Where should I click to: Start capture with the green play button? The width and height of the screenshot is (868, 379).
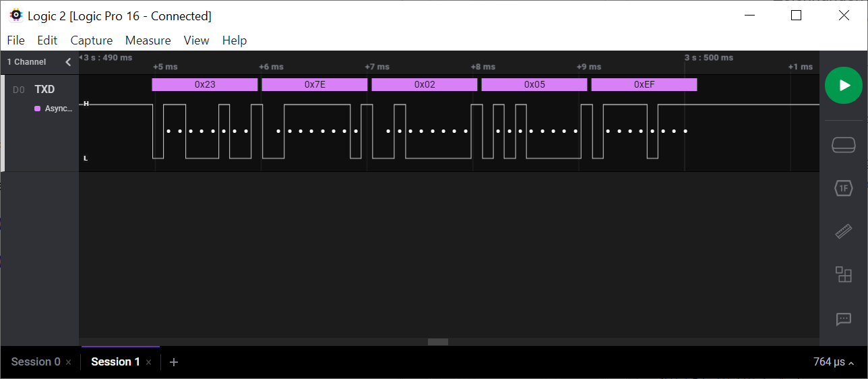[844, 85]
